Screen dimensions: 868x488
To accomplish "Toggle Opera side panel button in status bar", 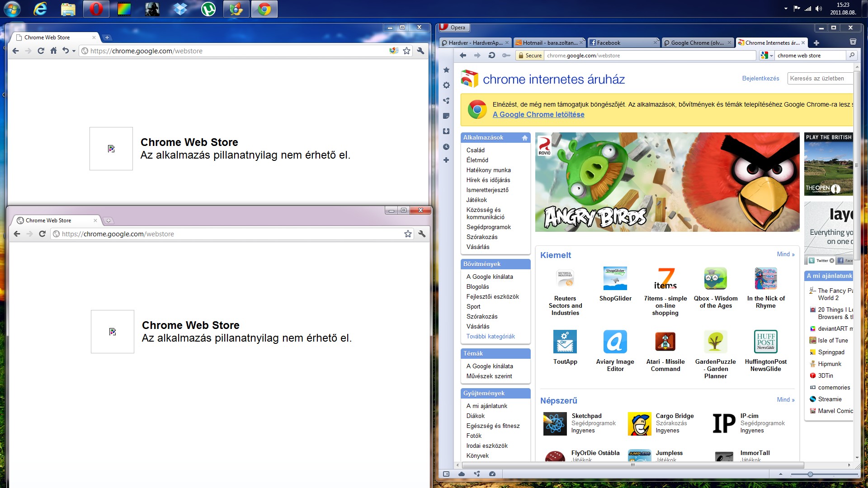I will pos(446,474).
